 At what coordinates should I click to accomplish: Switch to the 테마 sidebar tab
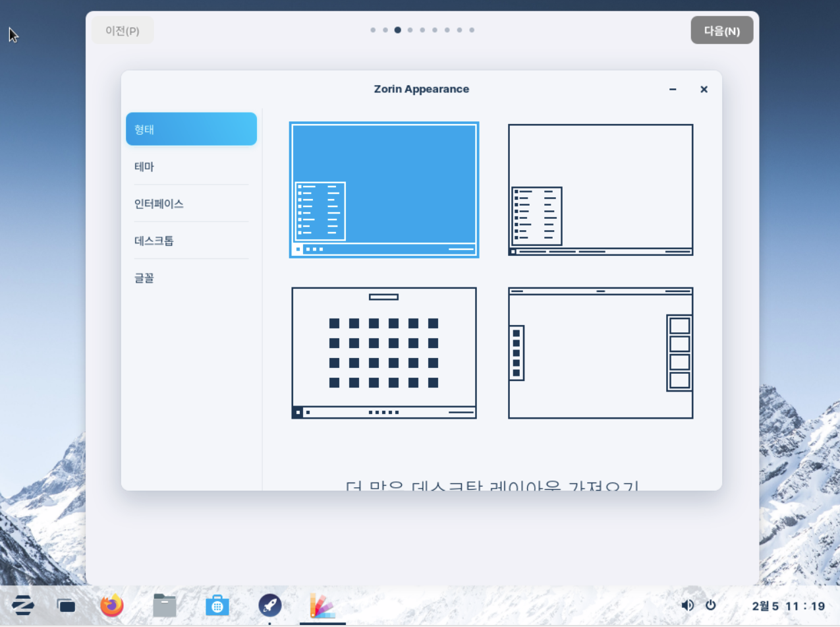(x=191, y=167)
